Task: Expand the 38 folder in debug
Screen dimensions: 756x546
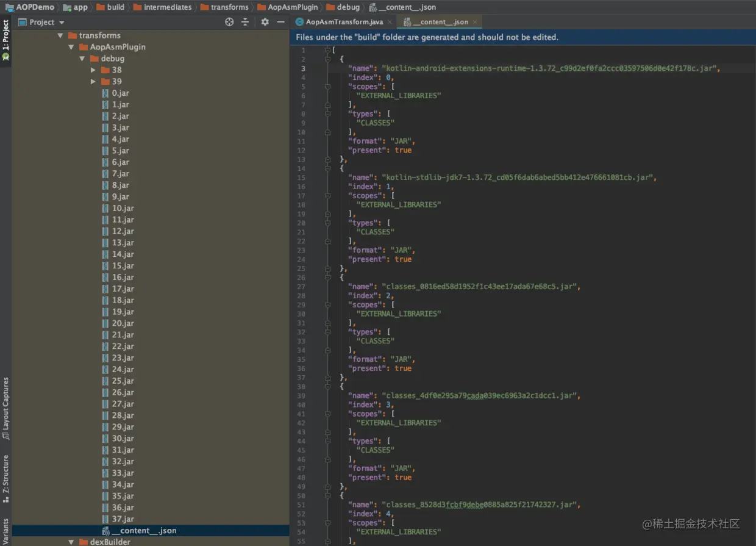Action: pos(92,70)
